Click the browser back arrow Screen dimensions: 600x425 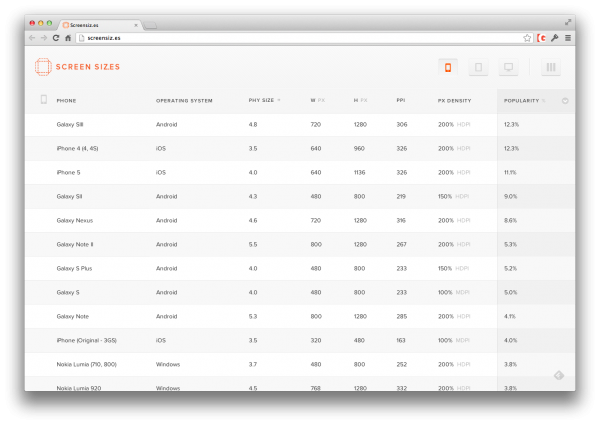click(x=32, y=38)
